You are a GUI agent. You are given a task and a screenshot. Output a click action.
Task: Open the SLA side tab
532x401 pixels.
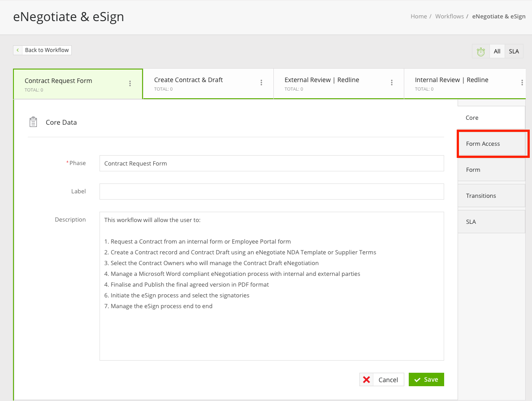click(491, 222)
